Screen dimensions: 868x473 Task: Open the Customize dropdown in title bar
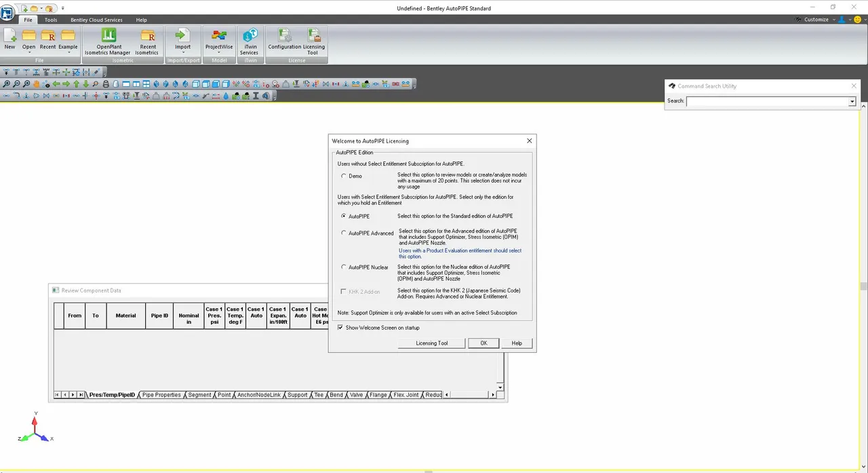click(816, 20)
